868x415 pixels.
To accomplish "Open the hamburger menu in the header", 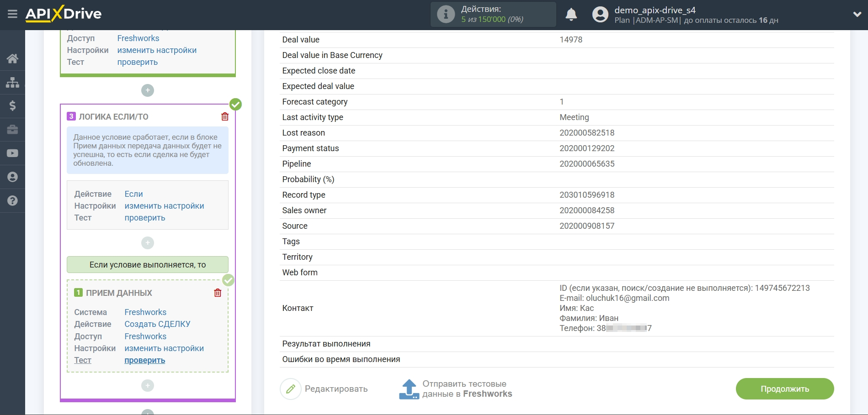I will point(12,14).
